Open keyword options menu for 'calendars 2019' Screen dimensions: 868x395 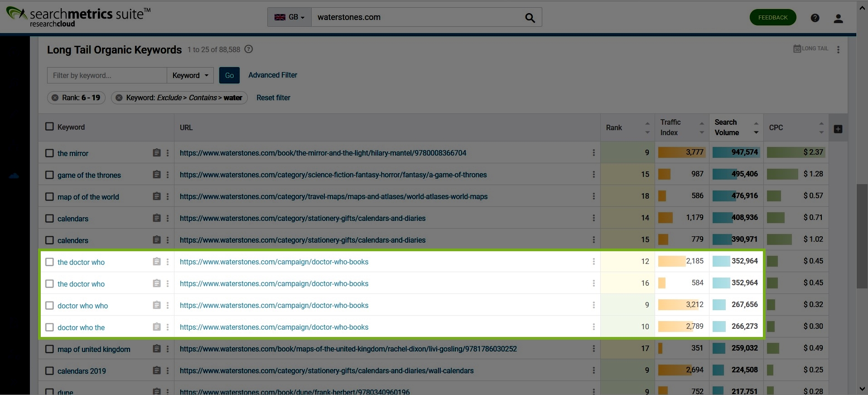[x=168, y=371]
